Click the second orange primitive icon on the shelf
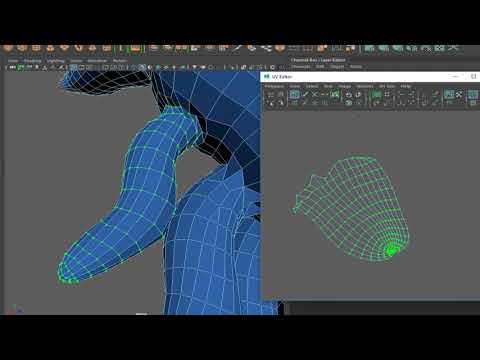The image size is (480, 360). 22,49
